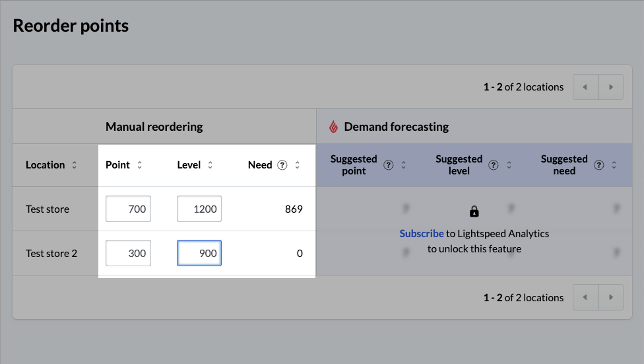
Task: Edit Test store reorder Level field
Action: 199,209
